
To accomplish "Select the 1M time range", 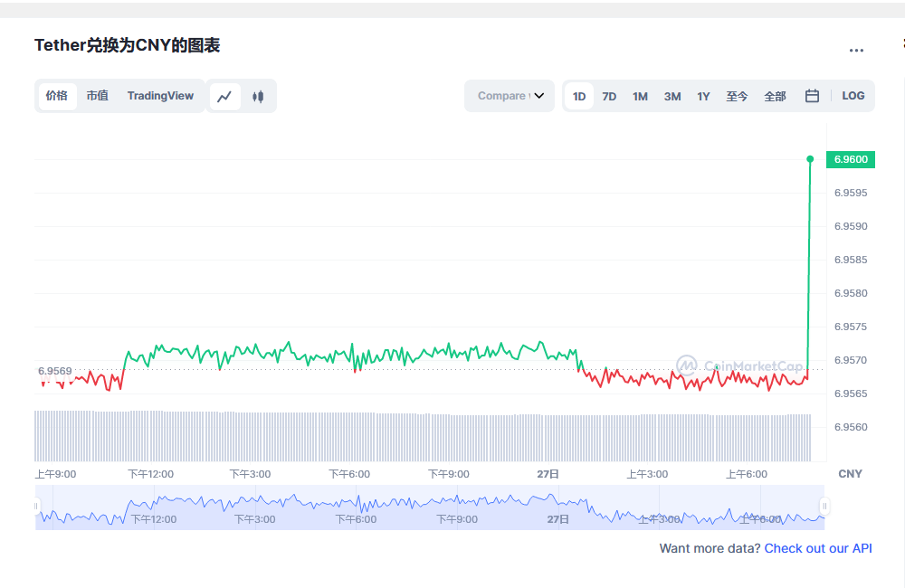I will coord(640,97).
